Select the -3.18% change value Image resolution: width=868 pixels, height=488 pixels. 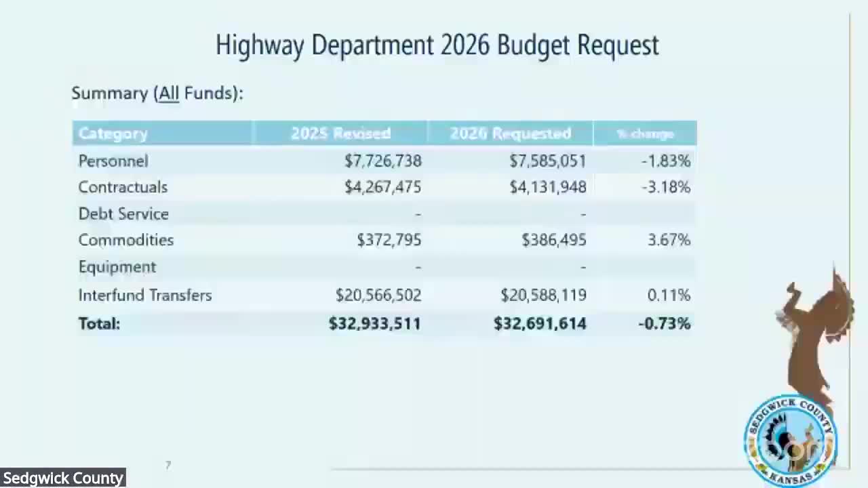pos(666,187)
